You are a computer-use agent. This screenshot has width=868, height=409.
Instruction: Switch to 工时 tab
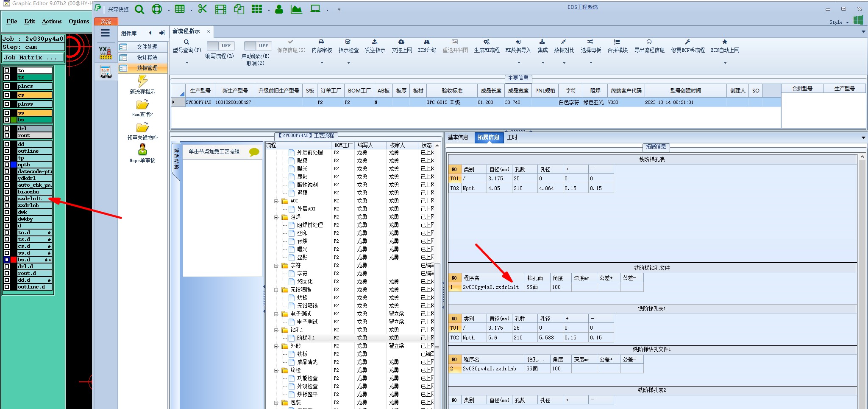[x=512, y=137]
